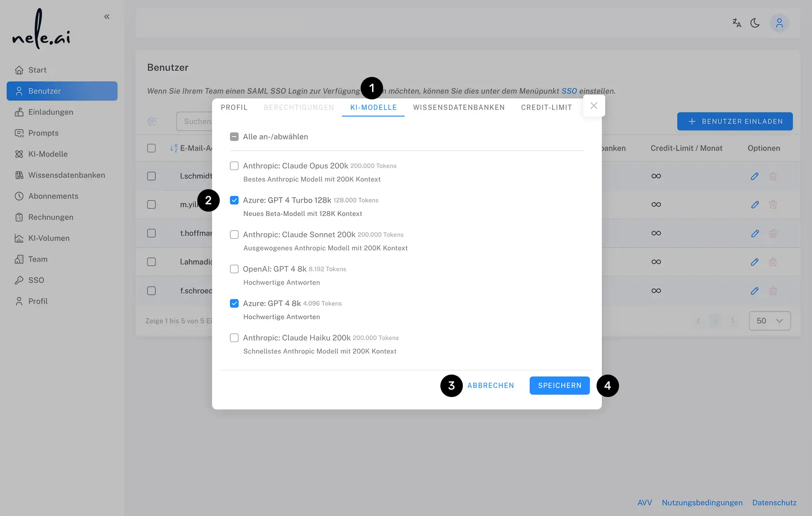Open Team in the sidebar
This screenshot has height=516, width=812.
click(x=62, y=259)
